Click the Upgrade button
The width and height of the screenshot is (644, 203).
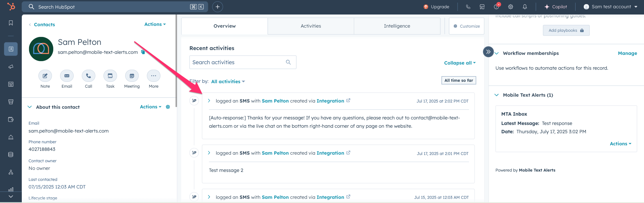436,7
